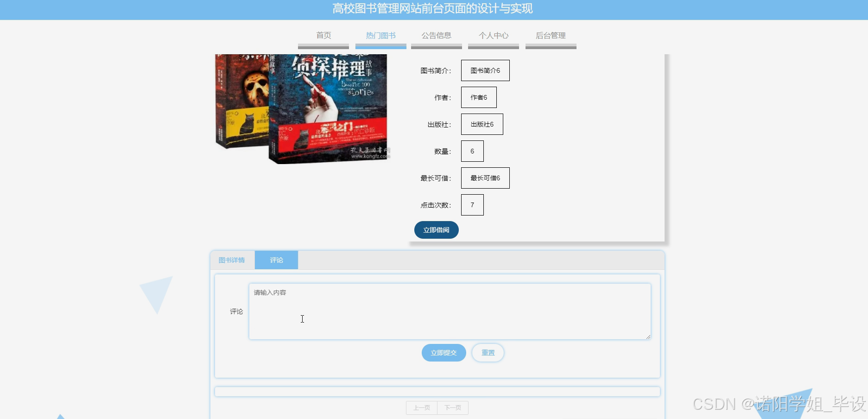868x419 pixels.
Task: Select the 评论 tab
Action: [x=276, y=260]
